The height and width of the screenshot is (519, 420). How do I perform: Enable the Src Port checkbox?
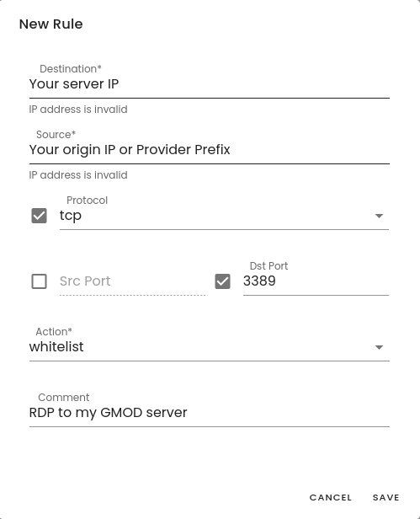click(39, 281)
